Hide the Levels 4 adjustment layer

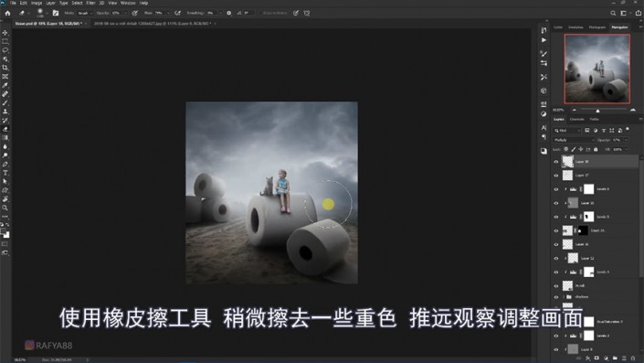click(556, 272)
